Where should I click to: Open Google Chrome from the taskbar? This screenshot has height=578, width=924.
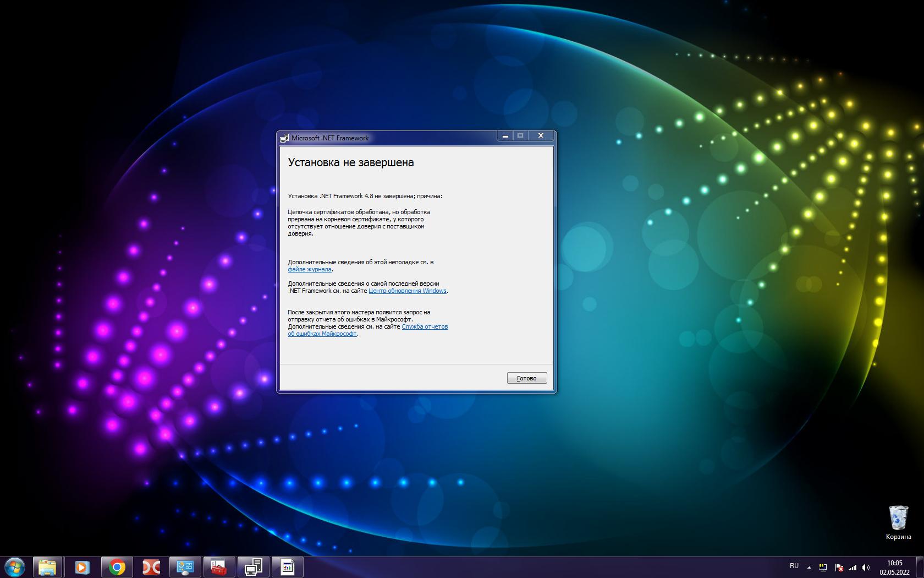click(117, 567)
